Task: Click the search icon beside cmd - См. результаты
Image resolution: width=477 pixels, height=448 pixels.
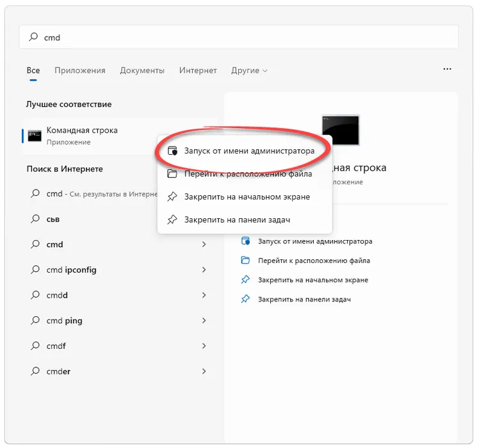Action: pyautogui.click(x=35, y=193)
